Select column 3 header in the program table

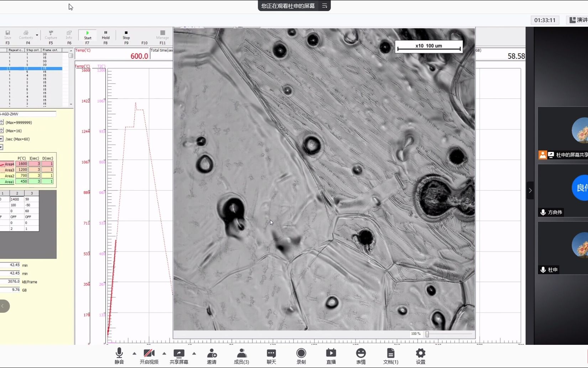[32, 193]
